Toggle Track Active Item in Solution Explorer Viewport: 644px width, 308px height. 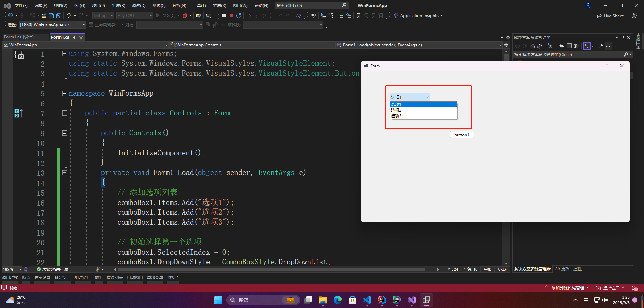[x=587, y=46]
